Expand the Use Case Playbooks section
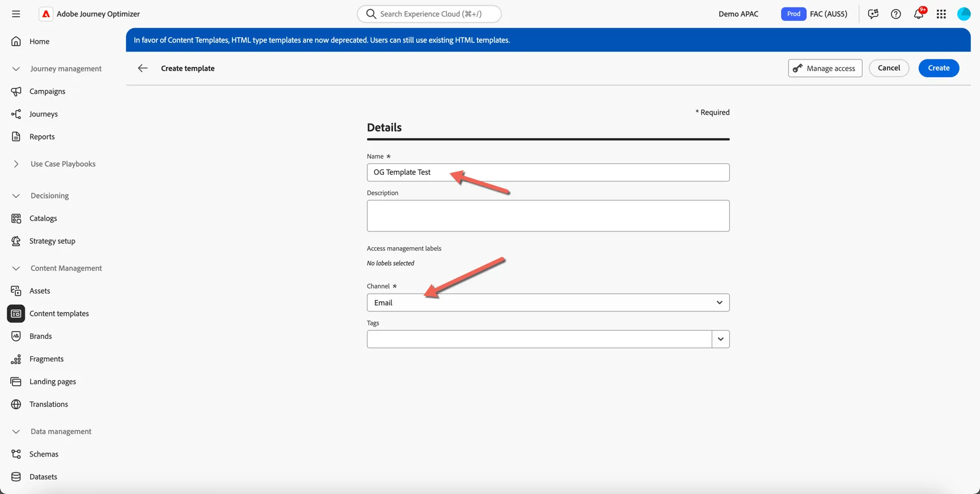The width and height of the screenshot is (980, 494). point(16,164)
